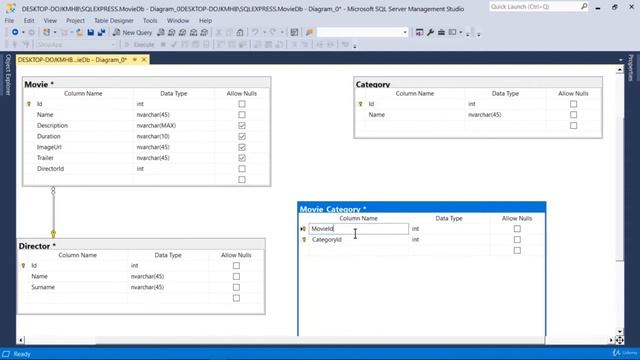
Task: Expand the Object Explorer side tab
Action: point(7,75)
